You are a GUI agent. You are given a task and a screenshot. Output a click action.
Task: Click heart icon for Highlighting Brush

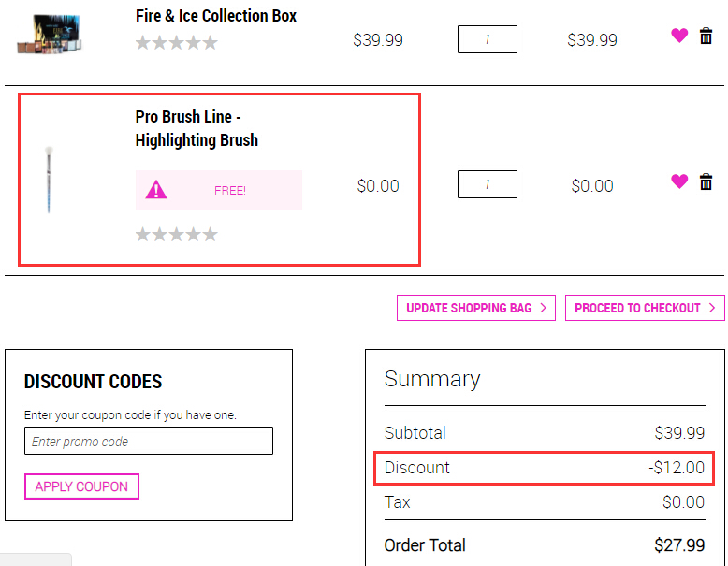pyautogui.click(x=679, y=181)
